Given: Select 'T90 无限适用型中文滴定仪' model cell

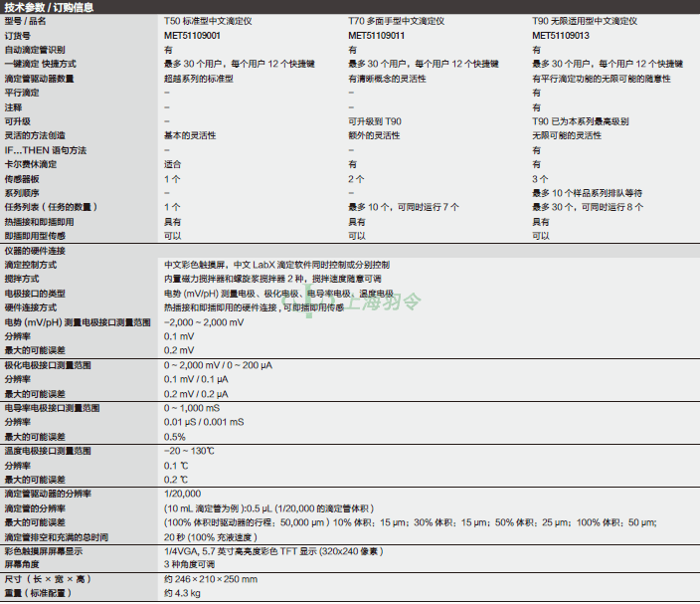Looking at the screenshot, I should click(585, 21).
